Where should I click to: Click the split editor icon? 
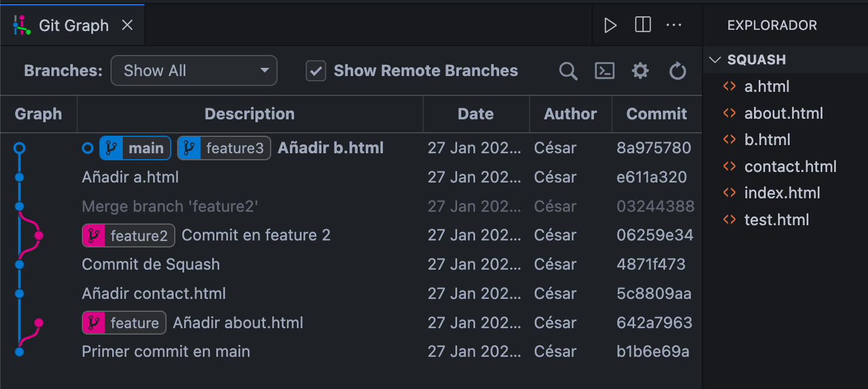click(x=643, y=25)
